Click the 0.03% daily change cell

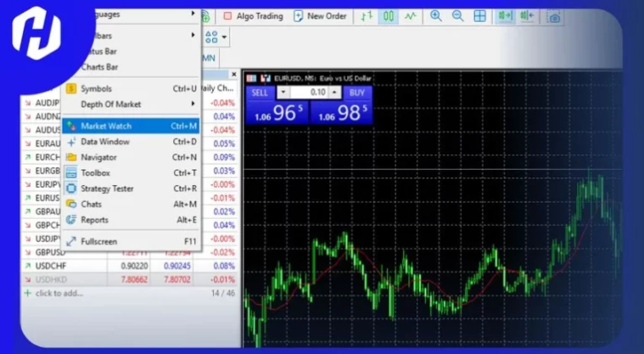(224, 171)
